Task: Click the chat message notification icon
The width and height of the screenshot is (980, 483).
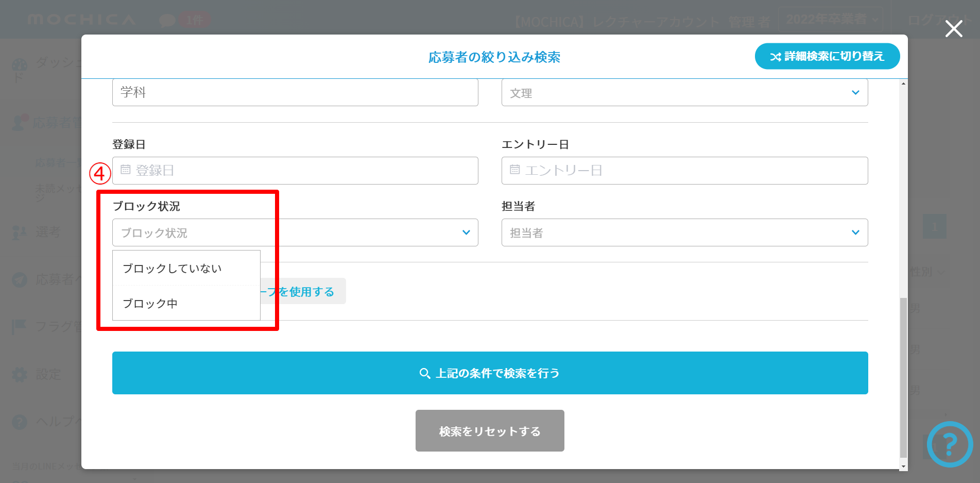Action: (x=167, y=21)
